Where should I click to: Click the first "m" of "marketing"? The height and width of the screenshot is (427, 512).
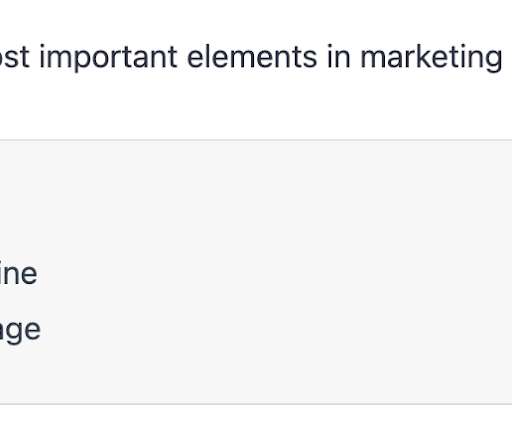point(374,59)
